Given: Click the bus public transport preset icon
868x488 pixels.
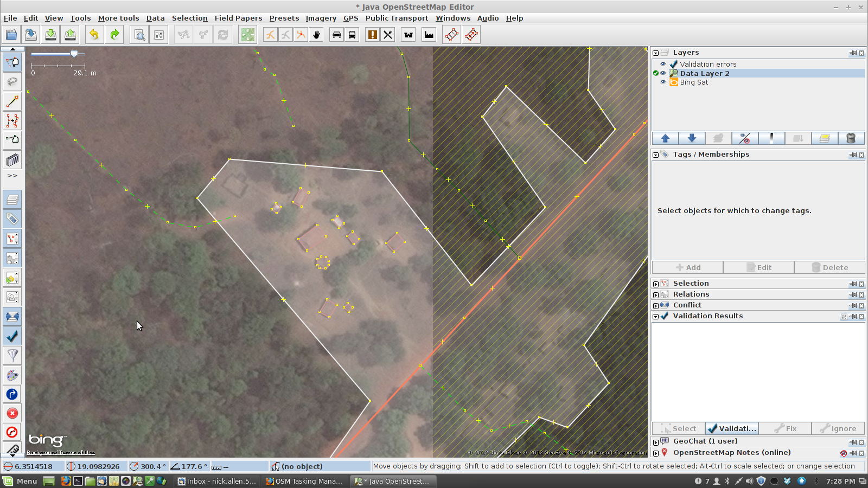Looking at the screenshot, I should click(x=352, y=35).
